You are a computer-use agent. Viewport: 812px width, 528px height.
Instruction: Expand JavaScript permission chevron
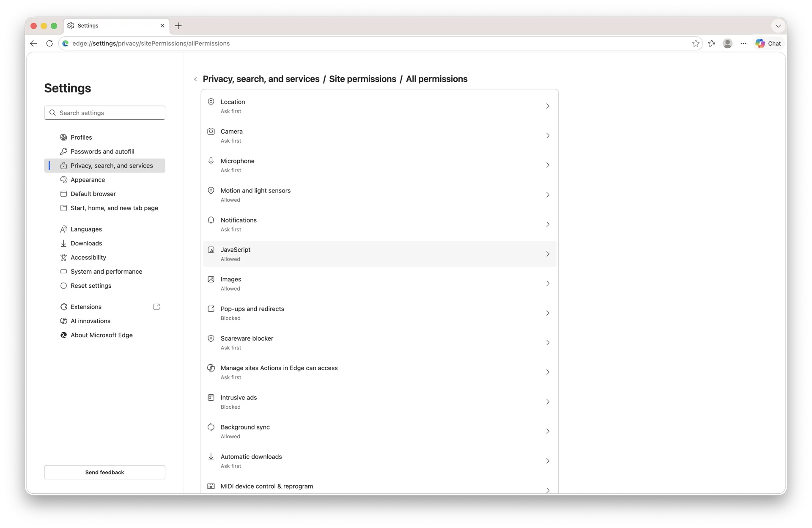click(x=548, y=254)
